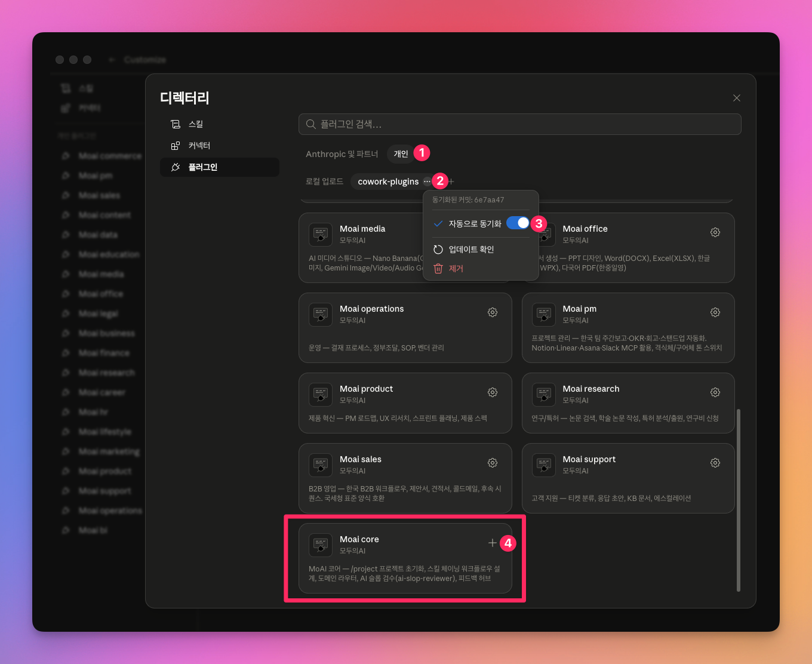
Task: Select the 스킬 section
Action: pos(220,124)
